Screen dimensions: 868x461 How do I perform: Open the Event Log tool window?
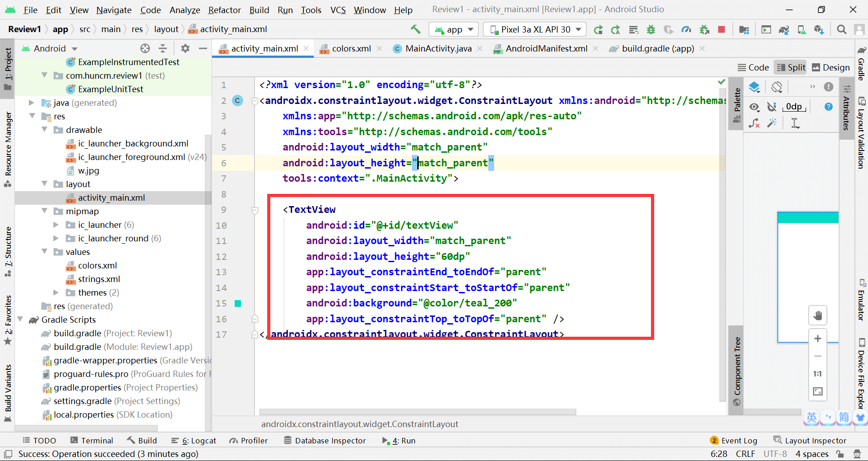click(x=734, y=441)
